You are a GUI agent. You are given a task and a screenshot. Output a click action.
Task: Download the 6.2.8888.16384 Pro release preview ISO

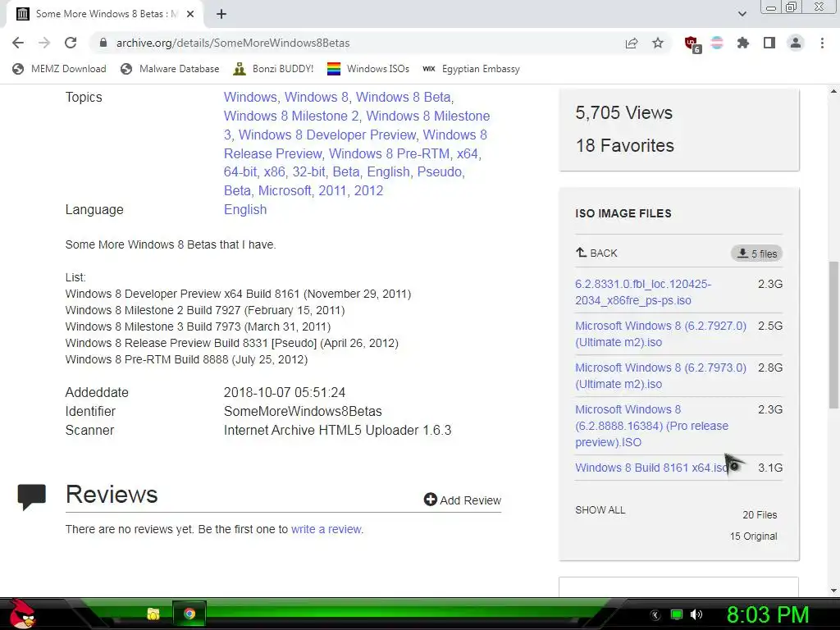(651, 426)
